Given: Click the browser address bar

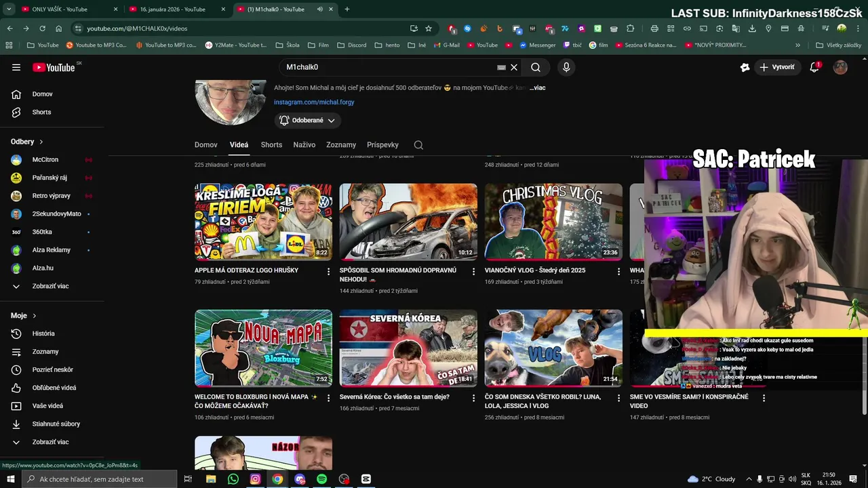Looking at the screenshot, I should [244, 28].
